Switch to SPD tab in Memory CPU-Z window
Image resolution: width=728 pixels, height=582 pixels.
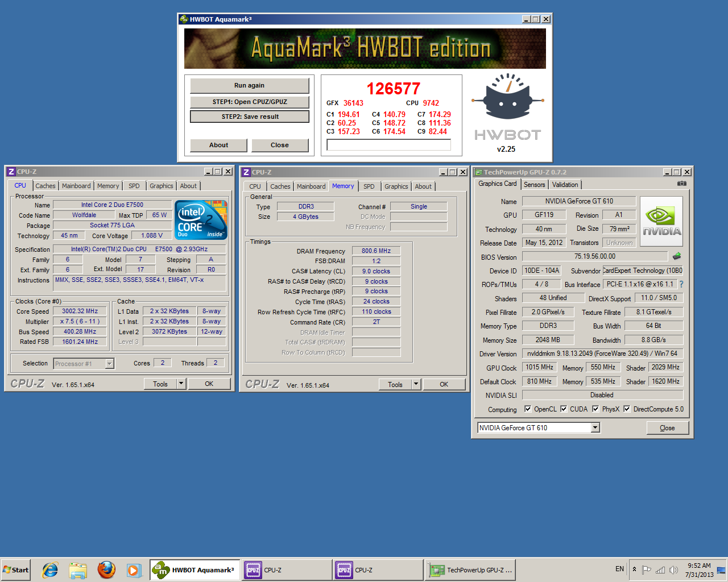[x=369, y=186]
